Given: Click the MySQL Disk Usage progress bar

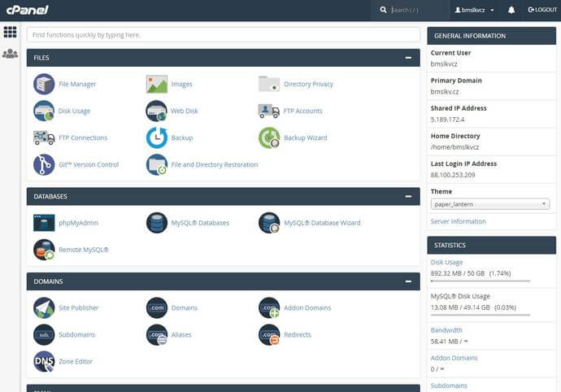Looking at the screenshot, I should pyautogui.click(x=481, y=315).
